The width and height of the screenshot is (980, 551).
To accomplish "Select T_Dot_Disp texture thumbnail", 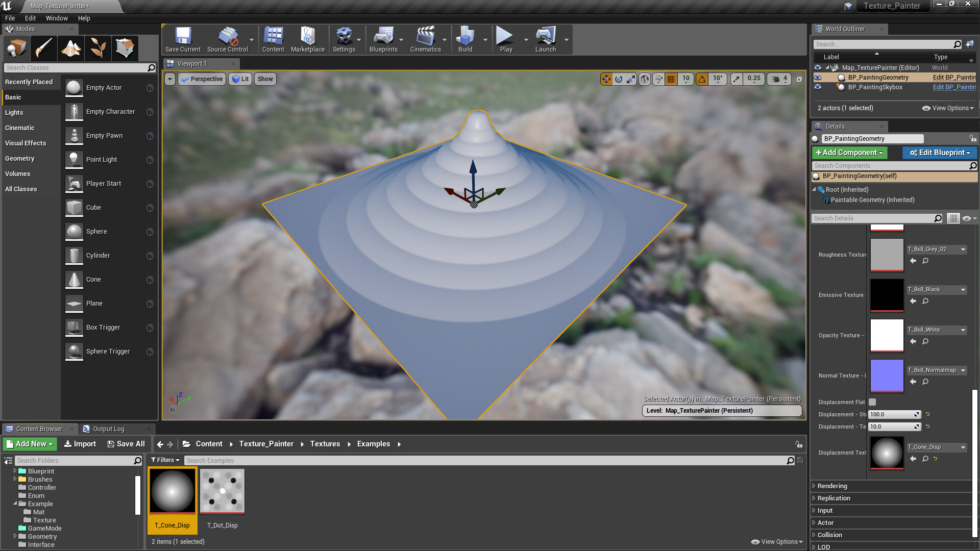I will pyautogui.click(x=223, y=491).
